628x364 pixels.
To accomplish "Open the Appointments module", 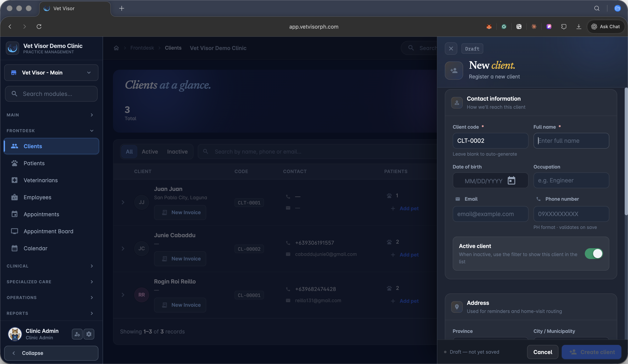I will [51, 214].
